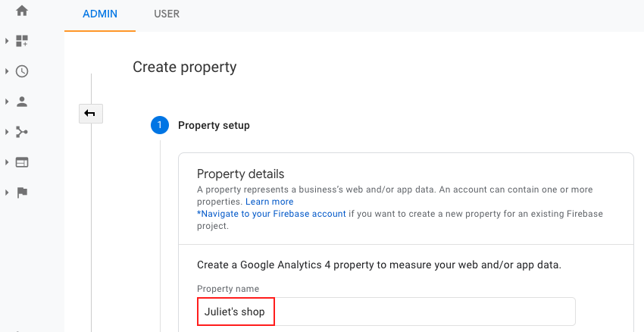Switch to the USER tab
Viewport: 644px width, 332px height.
coord(167,14)
